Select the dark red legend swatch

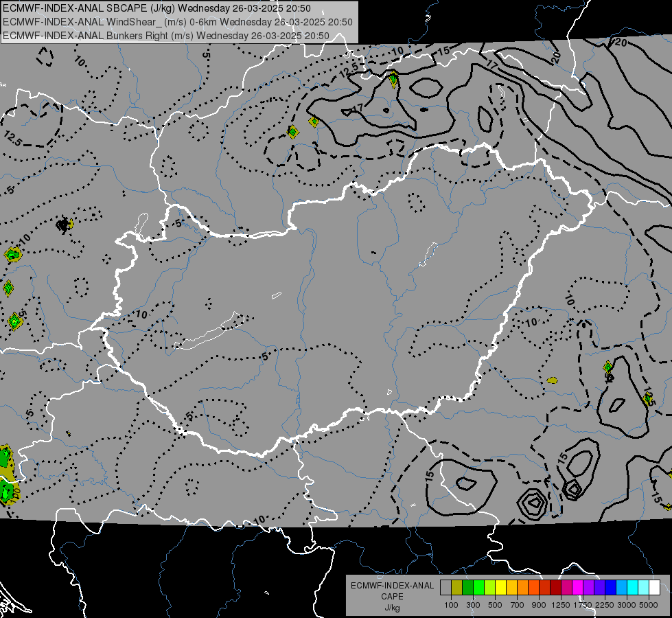coord(555,587)
